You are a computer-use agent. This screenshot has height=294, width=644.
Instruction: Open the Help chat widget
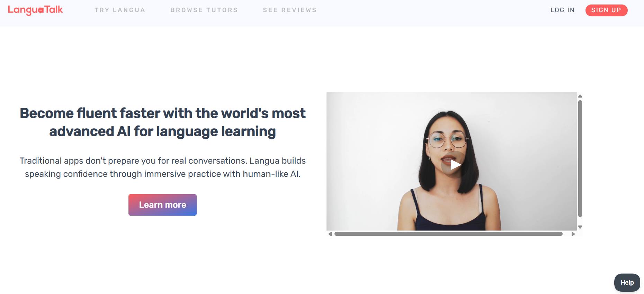[627, 283]
